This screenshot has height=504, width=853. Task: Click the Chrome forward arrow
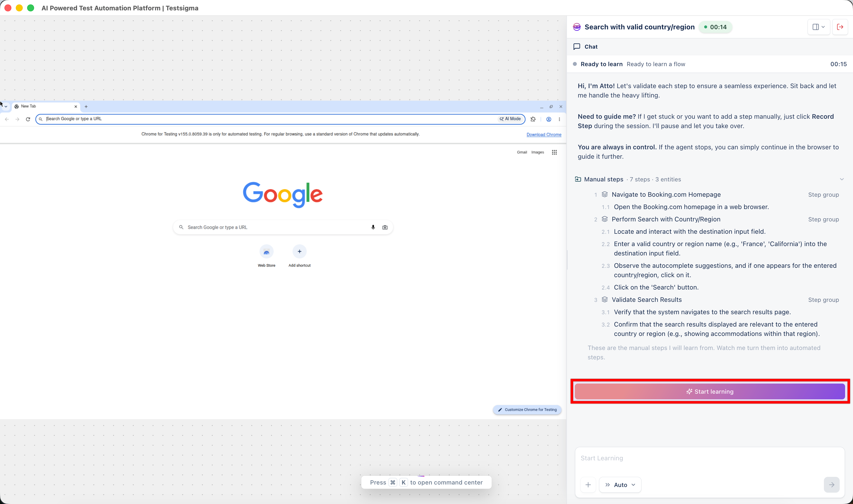pyautogui.click(x=17, y=119)
